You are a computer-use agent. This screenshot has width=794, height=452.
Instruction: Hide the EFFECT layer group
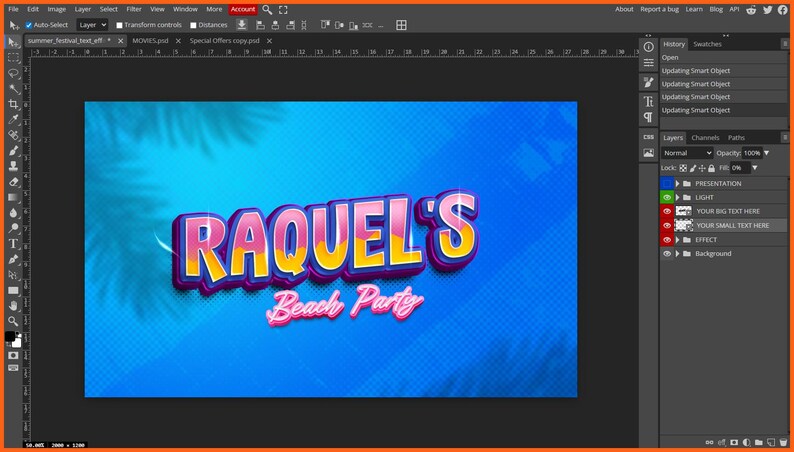pyautogui.click(x=667, y=239)
